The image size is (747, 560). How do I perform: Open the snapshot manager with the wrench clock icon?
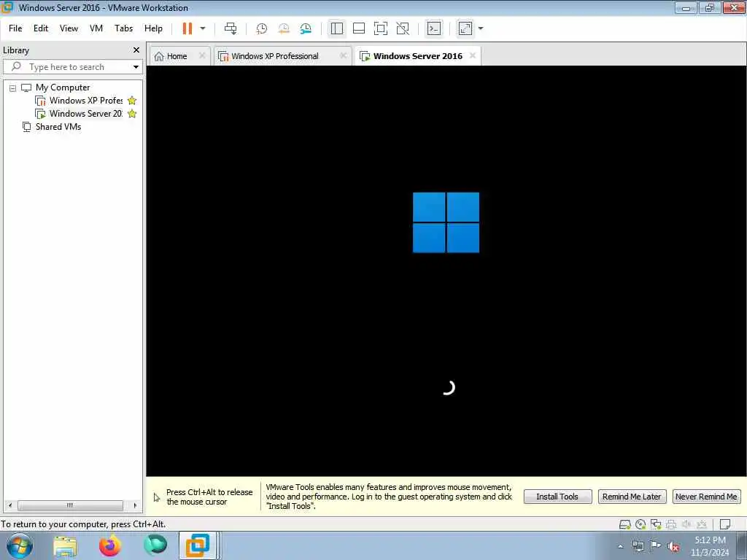pyautogui.click(x=306, y=28)
